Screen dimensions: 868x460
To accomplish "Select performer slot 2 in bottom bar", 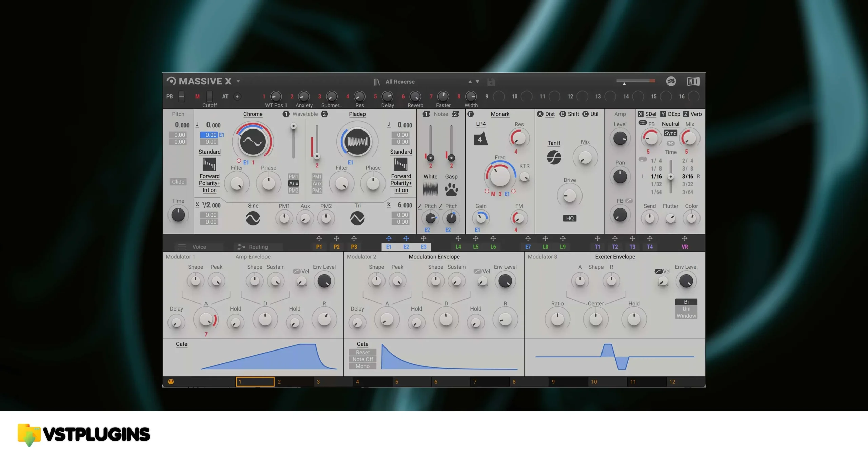I will pyautogui.click(x=294, y=382).
